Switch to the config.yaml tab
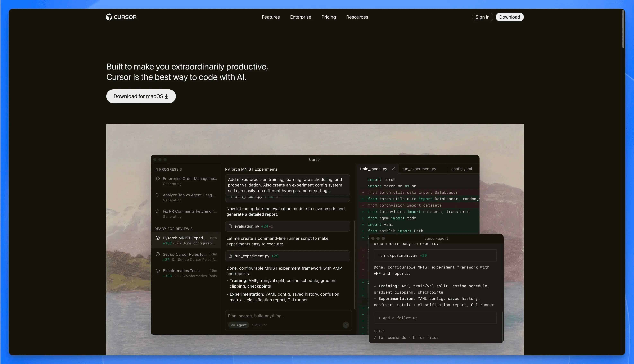 [x=461, y=169]
